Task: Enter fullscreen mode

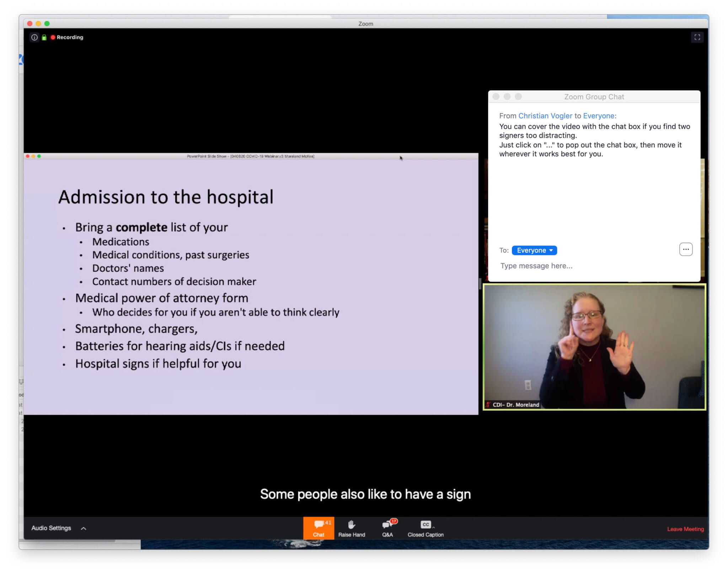Action: pos(697,37)
